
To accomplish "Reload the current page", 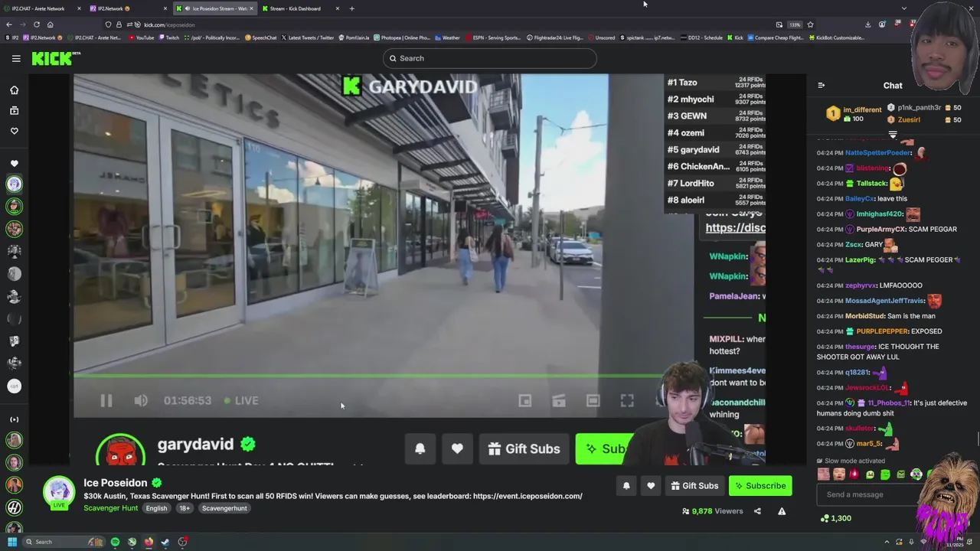I will 36,24.
